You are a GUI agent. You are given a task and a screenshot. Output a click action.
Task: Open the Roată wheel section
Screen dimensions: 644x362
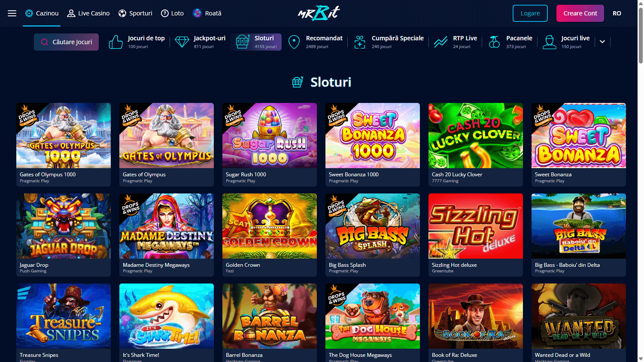click(x=207, y=13)
